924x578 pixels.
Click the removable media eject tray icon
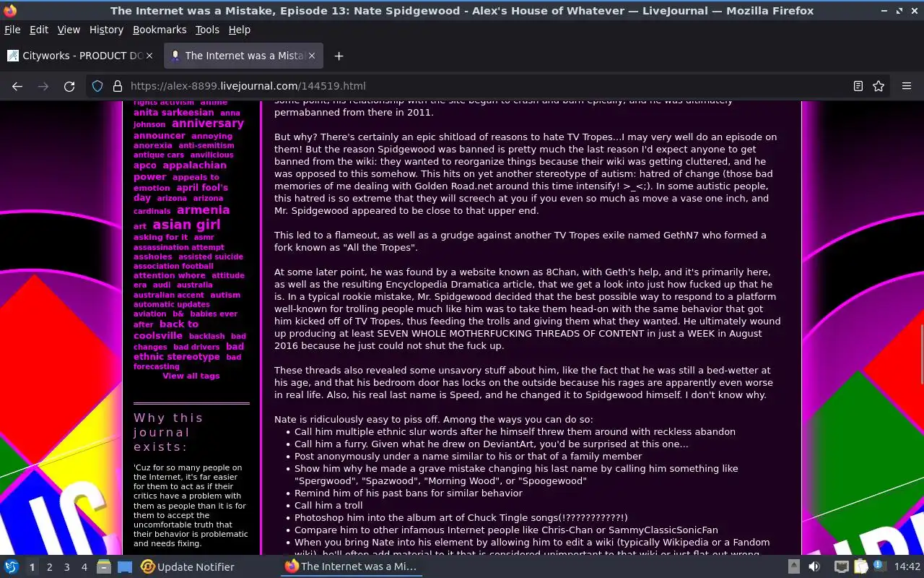(x=793, y=566)
